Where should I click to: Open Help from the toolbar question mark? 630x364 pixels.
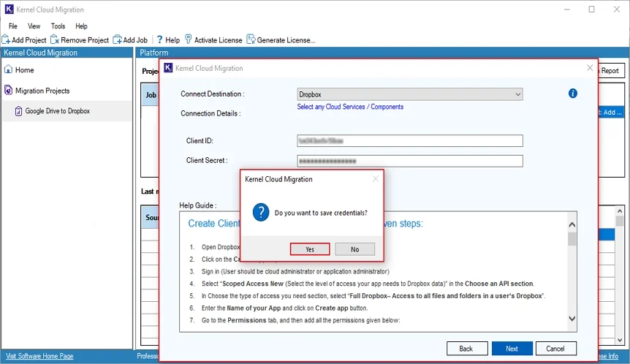coord(159,39)
